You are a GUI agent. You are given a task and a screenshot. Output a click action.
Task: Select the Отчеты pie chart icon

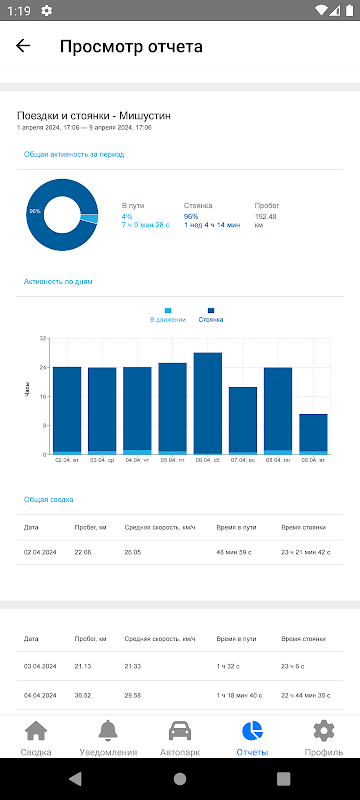(x=252, y=732)
